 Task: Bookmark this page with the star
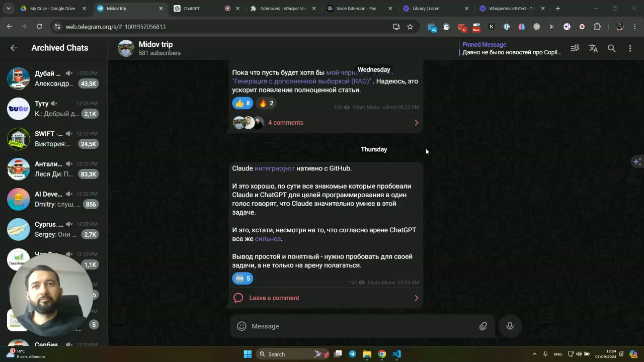pyautogui.click(x=410, y=27)
